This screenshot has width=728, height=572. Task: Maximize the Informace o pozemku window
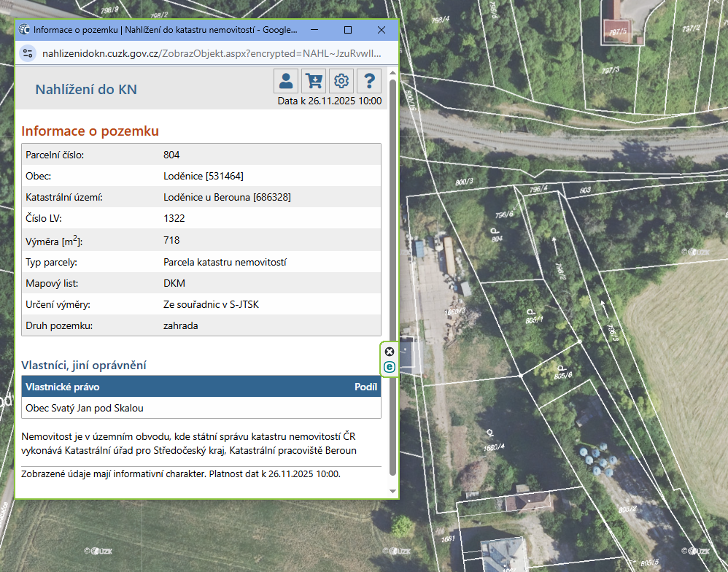348,30
